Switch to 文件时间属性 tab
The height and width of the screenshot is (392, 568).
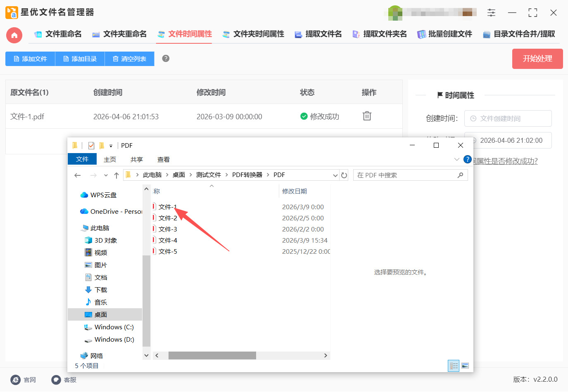coord(185,34)
